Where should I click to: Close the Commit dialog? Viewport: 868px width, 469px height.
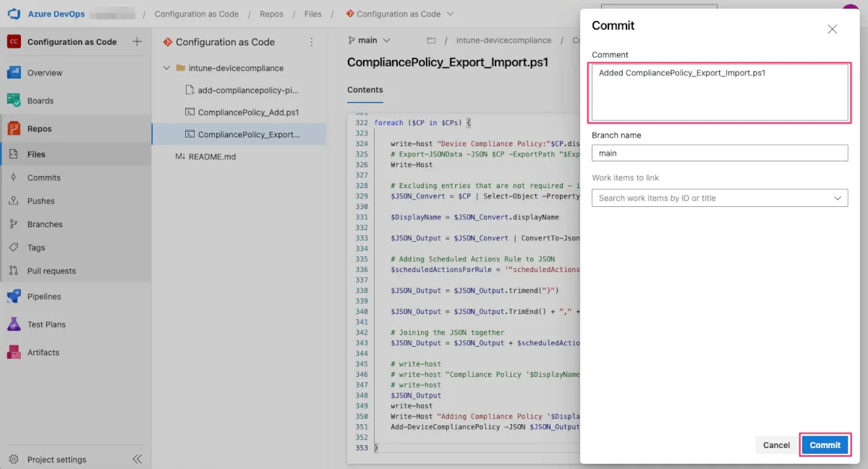point(832,29)
